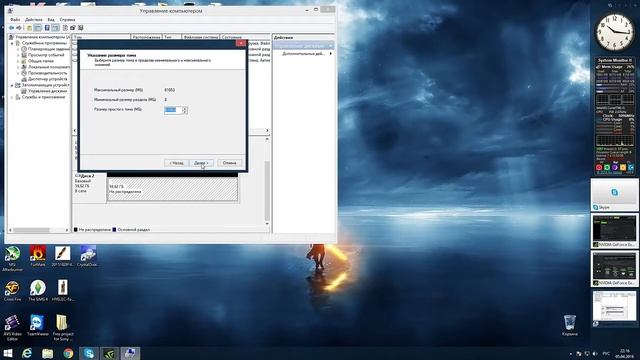Switch to NVIDIA GeForce Experience in taskbar

click(109, 353)
